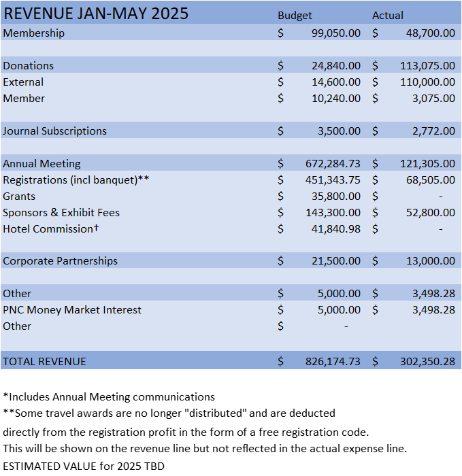Click Registrations (incl banquet) row label
The height and width of the screenshot is (476, 462).
coord(76,180)
